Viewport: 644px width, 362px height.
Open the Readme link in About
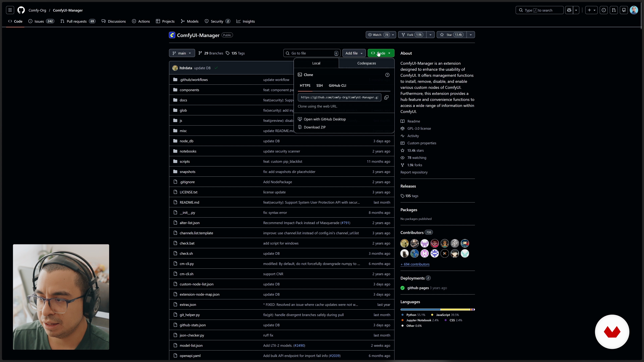tap(414, 121)
